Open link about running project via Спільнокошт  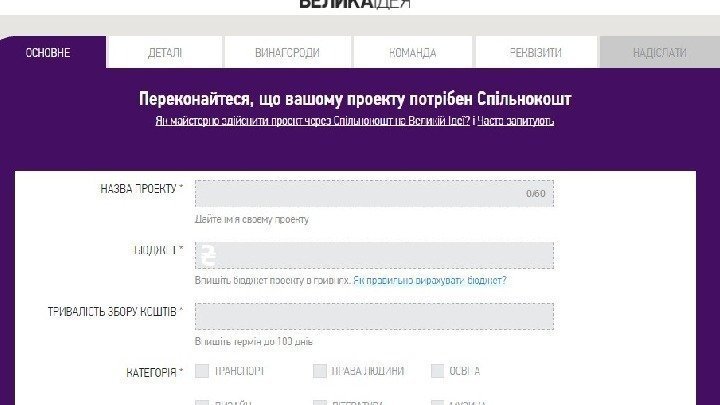[313, 121]
